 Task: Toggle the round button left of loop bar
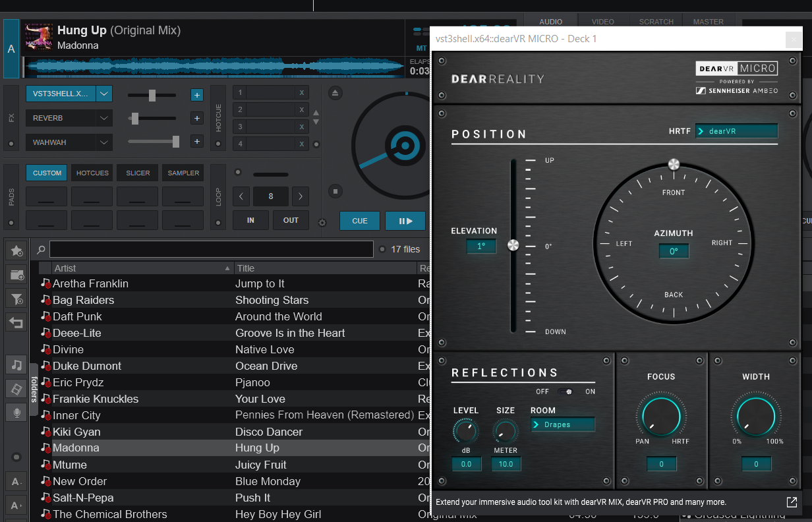coord(238,173)
